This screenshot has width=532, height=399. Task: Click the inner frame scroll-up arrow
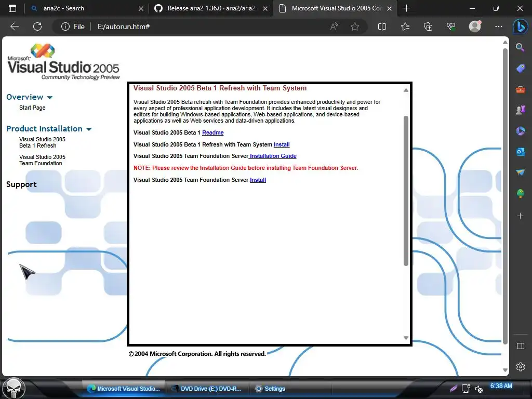[406, 90]
